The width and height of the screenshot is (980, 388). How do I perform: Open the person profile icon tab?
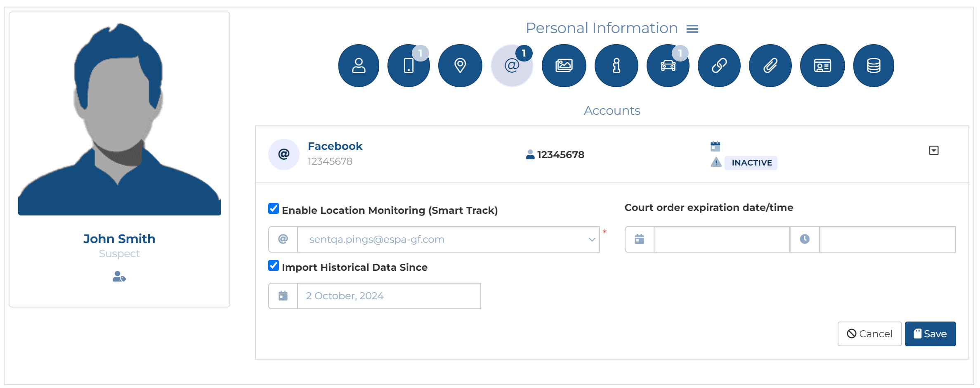[x=359, y=66]
